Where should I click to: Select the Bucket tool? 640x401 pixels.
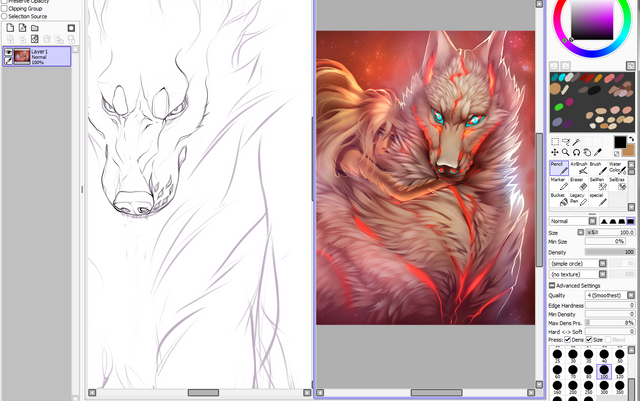pyautogui.click(x=559, y=199)
